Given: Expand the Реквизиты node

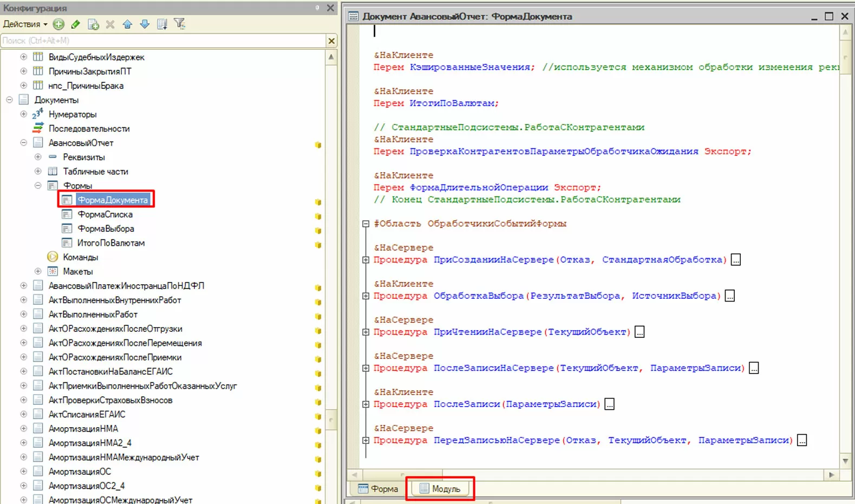Looking at the screenshot, I should [x=38, y=157].
